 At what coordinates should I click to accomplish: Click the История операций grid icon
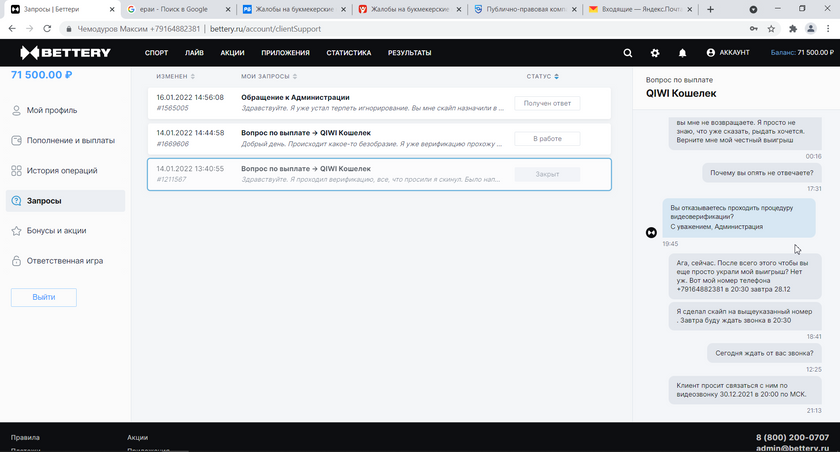pos(16,170)
